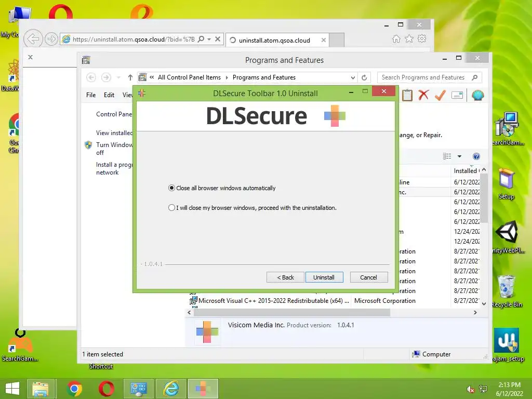Open the Internet Explorer Favorites star

click(409, 38)
